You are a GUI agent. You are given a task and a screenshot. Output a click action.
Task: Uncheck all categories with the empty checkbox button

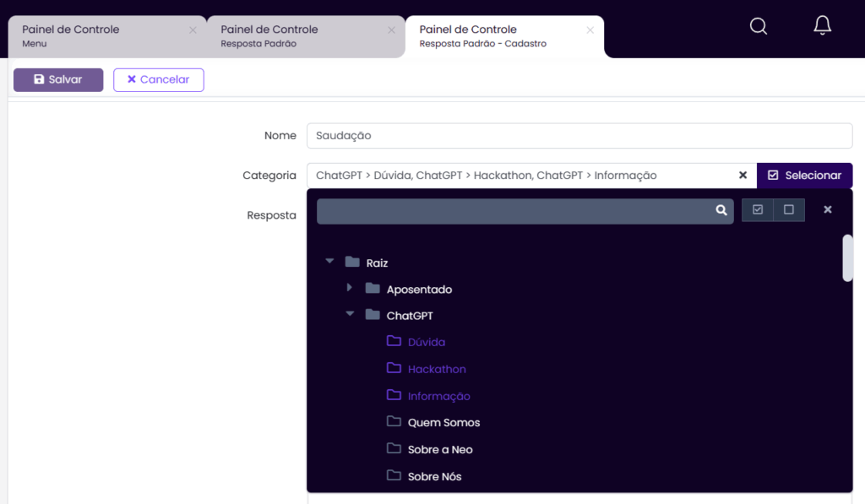click(789, 209)
